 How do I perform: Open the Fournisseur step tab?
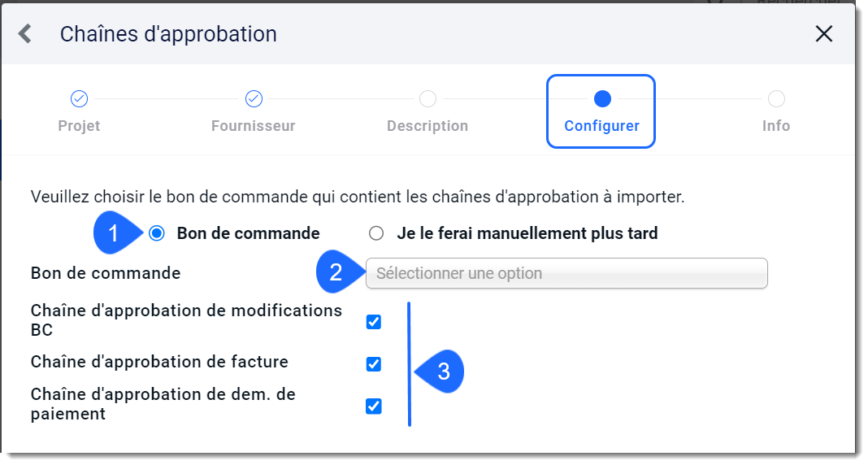pyautogui.click(x=254, y=126)
